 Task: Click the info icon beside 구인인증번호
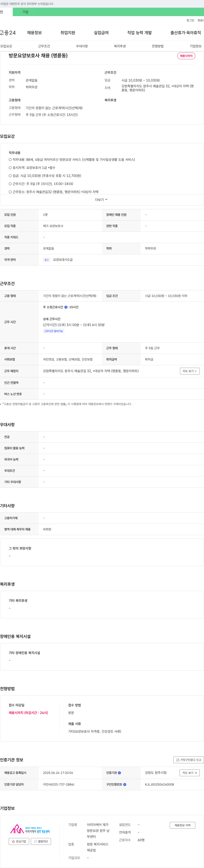point(125,785)
